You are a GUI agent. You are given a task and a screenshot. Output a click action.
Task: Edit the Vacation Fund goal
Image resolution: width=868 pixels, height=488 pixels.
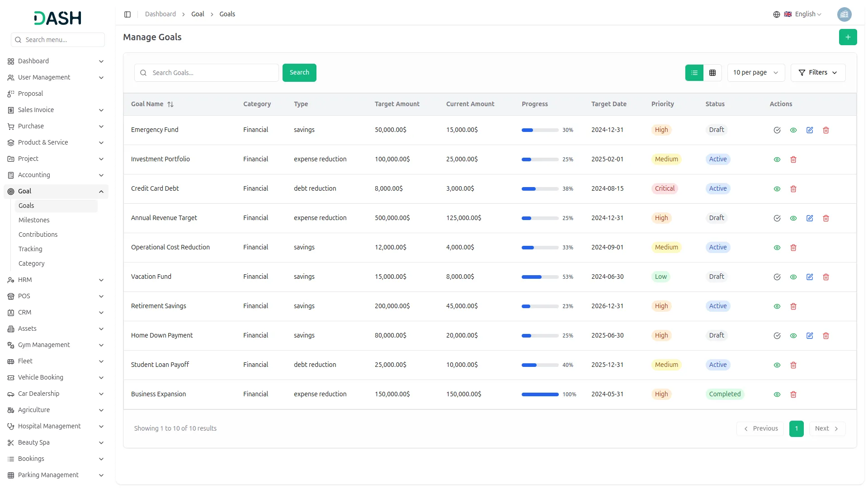[809, 277]
